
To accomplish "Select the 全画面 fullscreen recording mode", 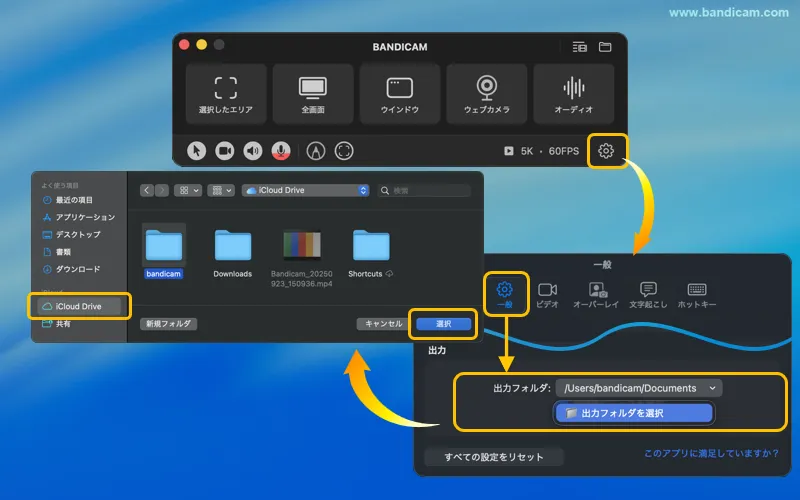I will 313,94.
